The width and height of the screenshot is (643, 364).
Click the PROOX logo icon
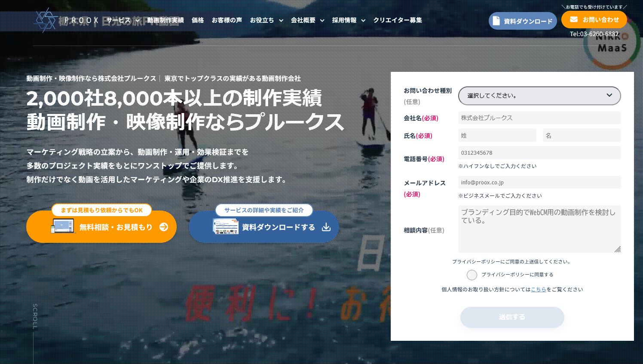click(46, 20)
